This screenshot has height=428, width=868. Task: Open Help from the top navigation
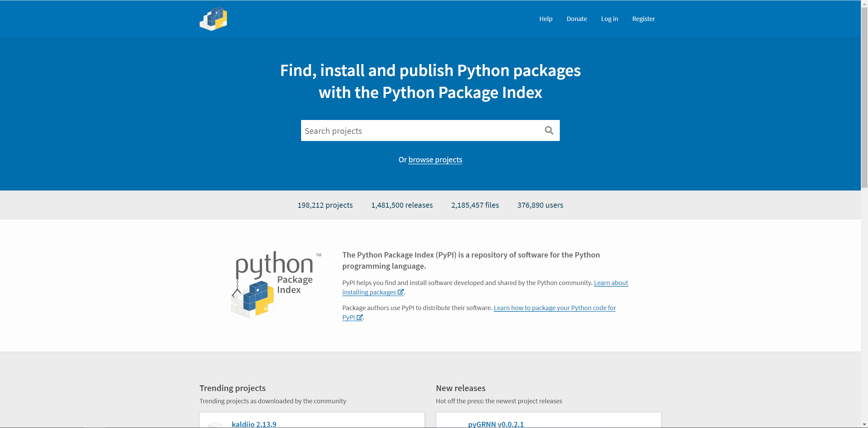[x=546, y=19]
